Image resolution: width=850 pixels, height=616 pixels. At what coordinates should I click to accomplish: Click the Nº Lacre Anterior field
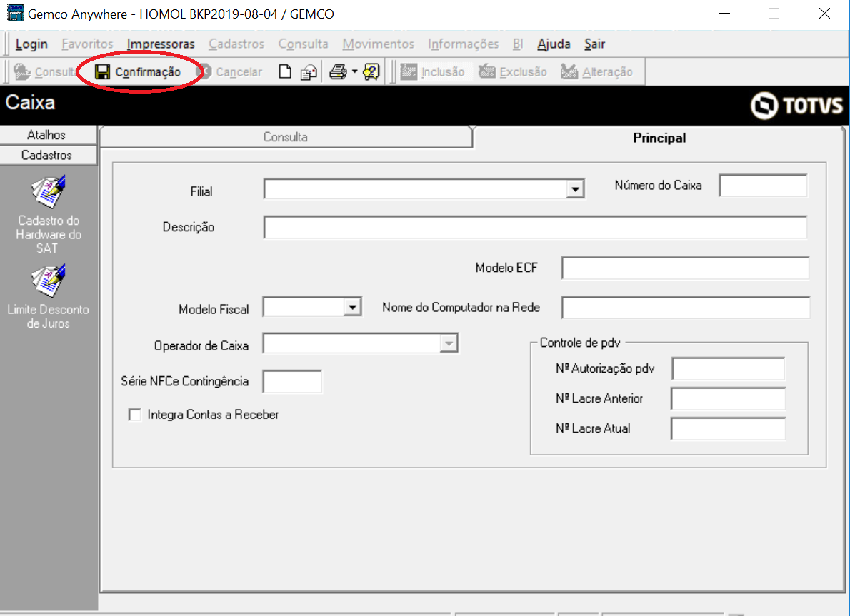[x=728, y=399]
